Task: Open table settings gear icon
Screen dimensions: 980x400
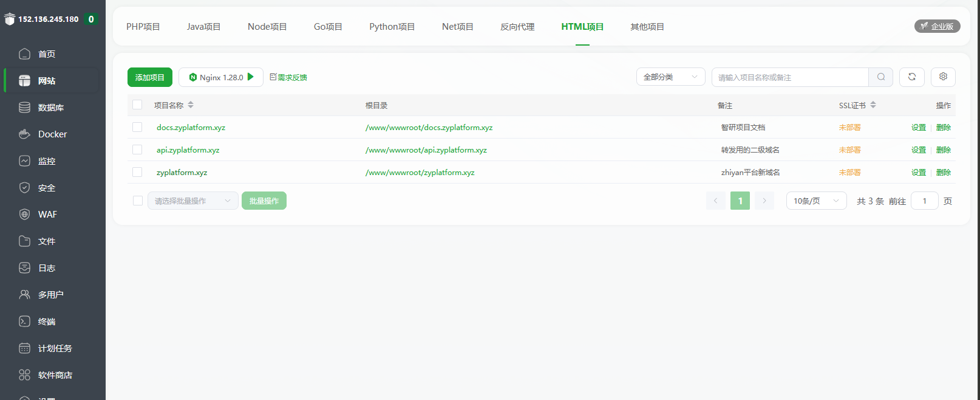Action: pyautogui.click(x=943, y=77)
